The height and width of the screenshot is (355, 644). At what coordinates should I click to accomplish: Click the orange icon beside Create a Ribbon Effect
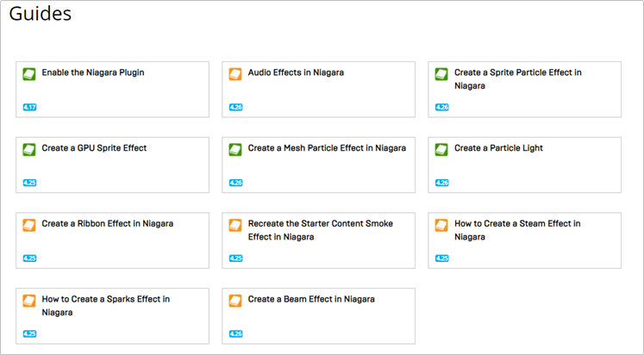[29, 225]
